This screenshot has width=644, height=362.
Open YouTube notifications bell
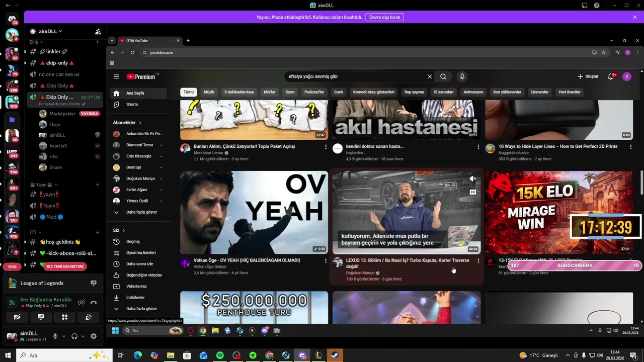click(x=611, y=76)
